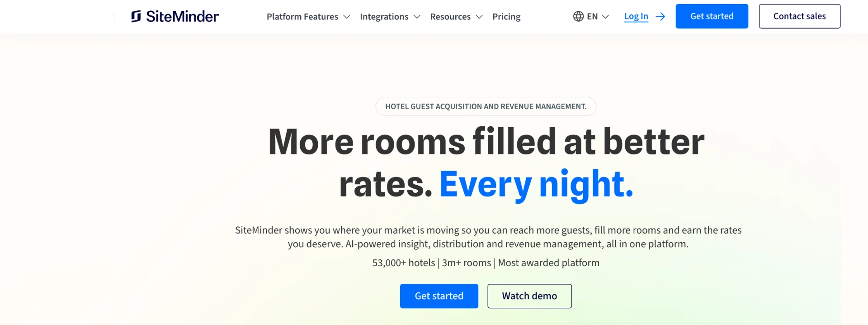This screenshot has width=868, height=325.
Task: Click the Watch demo button
Action: click(x=529, y=296)
